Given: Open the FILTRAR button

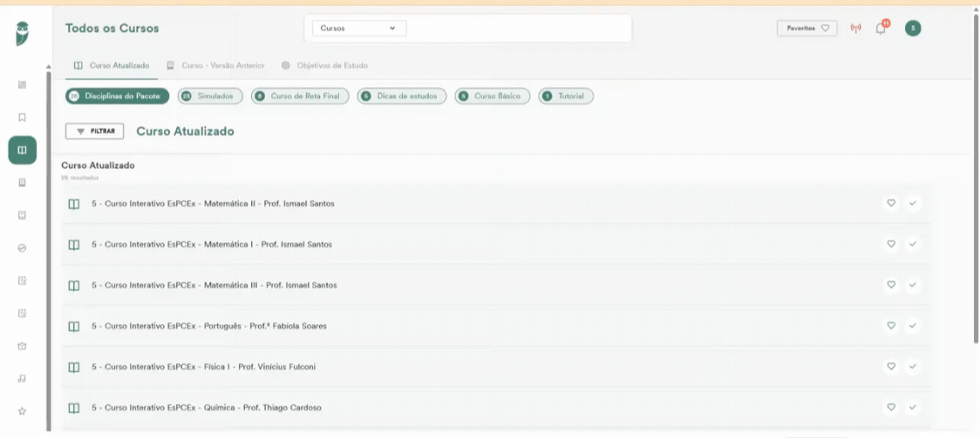Looking at the screenshot, I should (x=94, y=131).
